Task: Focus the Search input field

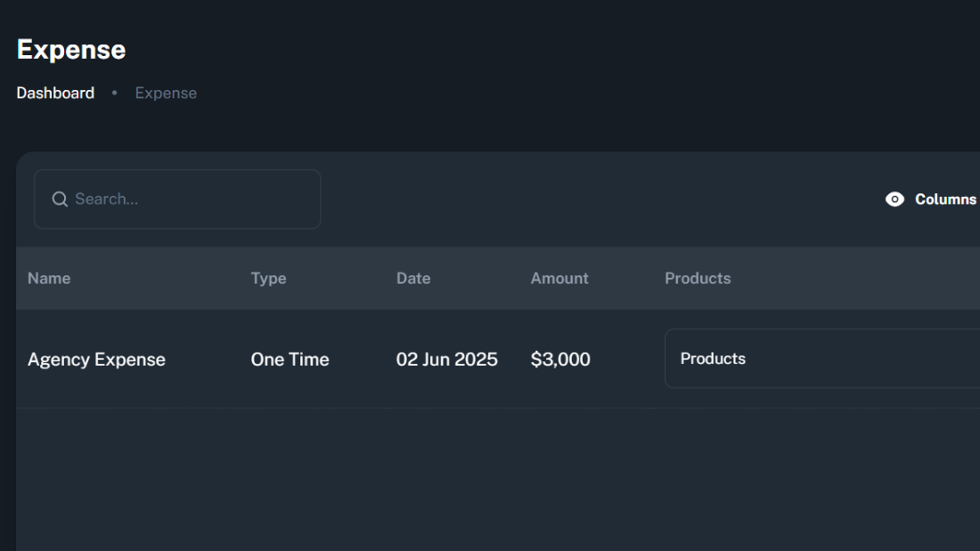Action: (177, 199)
